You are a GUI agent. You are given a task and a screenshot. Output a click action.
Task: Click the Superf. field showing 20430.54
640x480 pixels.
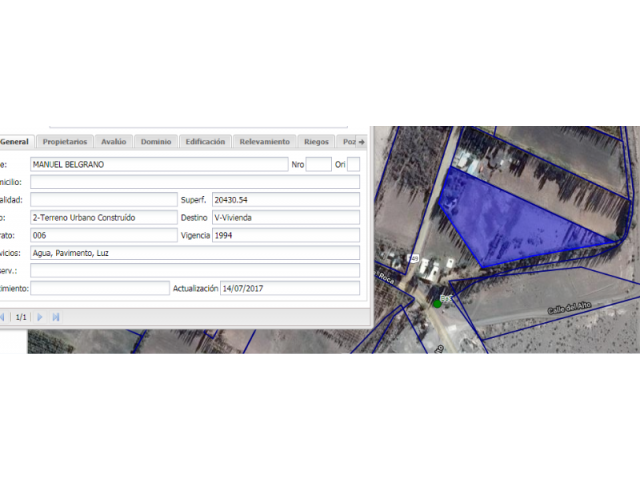285,200
